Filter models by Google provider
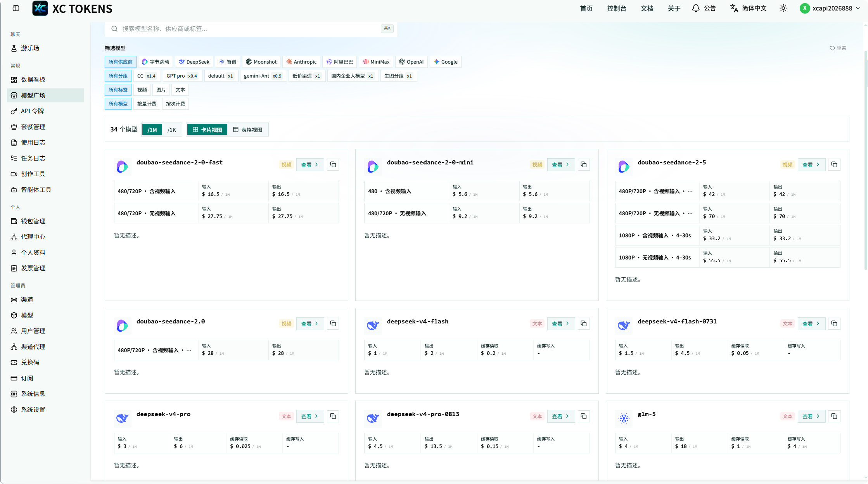868x484 pixels. pyautogui.click(x=445, y=62)
